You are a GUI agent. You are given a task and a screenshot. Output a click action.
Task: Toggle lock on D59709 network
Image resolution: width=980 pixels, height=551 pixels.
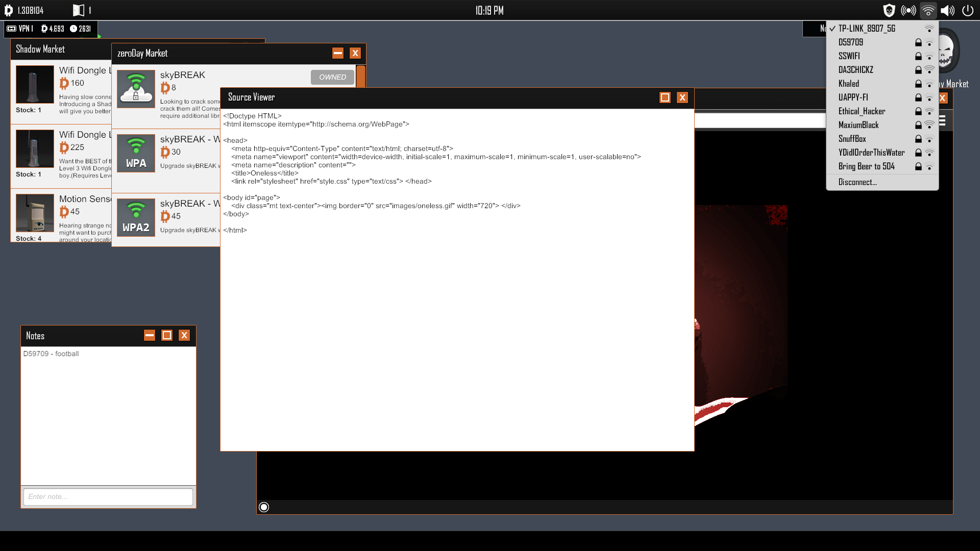pyautogui.click(x=917, y=42)
